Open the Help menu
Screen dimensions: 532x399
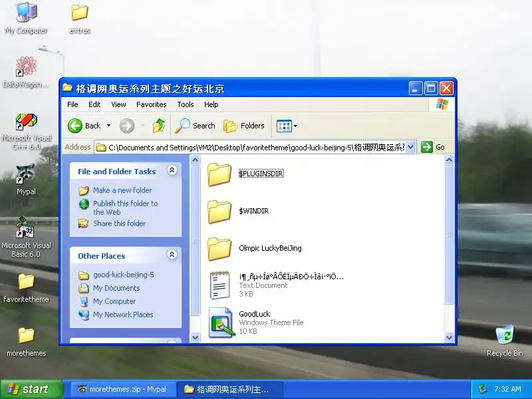[211, 104]
